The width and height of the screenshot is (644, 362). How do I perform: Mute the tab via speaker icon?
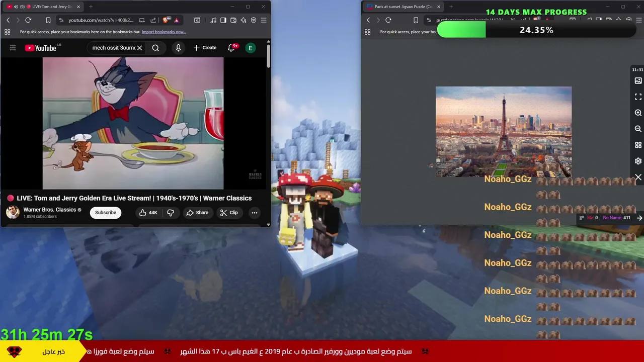pyautogui.click(x=16, y=7)
